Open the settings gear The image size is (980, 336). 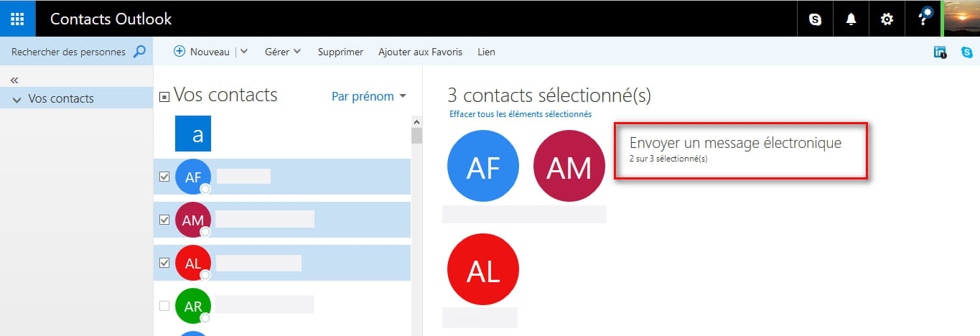point(887,19)
